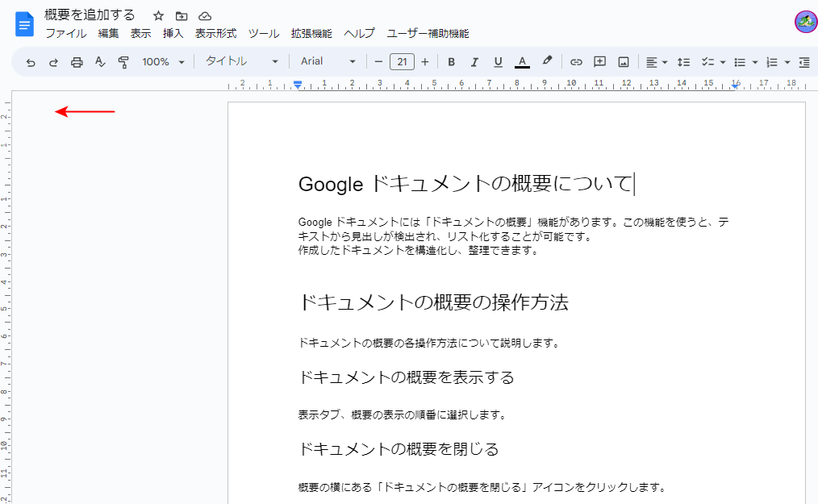Open the 拡張機能 menu

[x=311, y=33]
